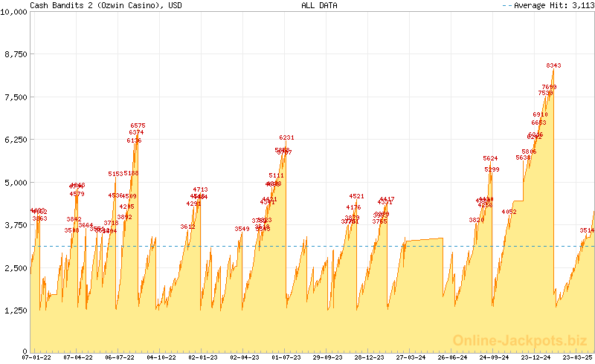Screen dimensions: 595x364
Task: Click the 07-01-22 date axis label
Action: (x=36, y=357)
